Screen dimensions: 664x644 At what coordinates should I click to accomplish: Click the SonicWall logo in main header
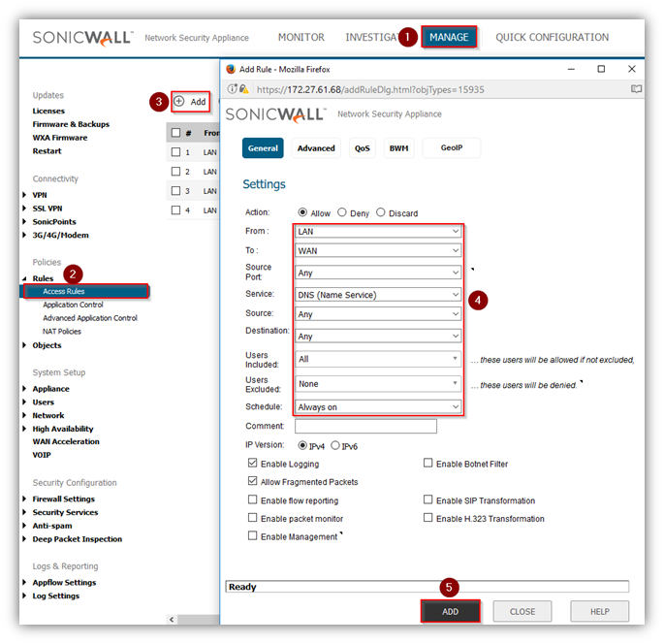(83, 38)
